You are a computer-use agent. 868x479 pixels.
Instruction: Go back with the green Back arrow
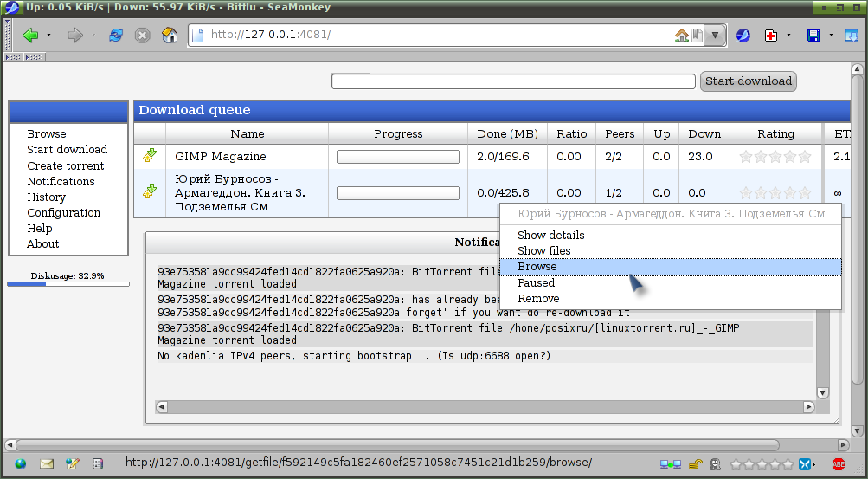(30, 36)
